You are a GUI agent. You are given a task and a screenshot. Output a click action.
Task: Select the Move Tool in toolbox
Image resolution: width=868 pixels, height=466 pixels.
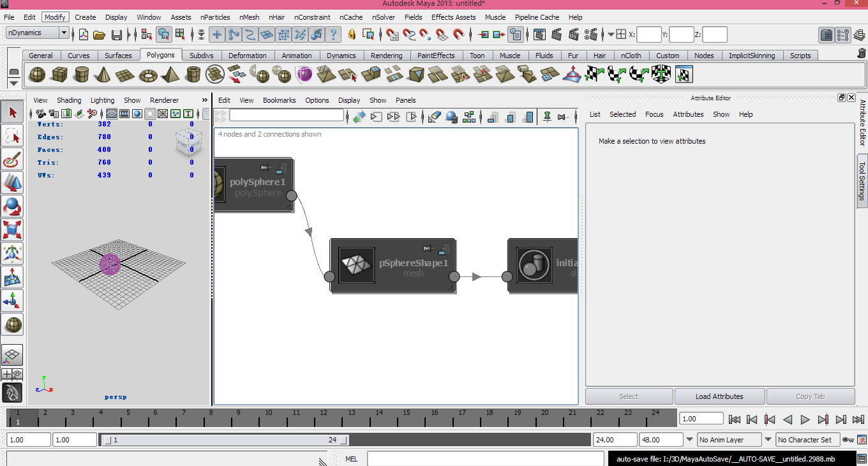13,183
